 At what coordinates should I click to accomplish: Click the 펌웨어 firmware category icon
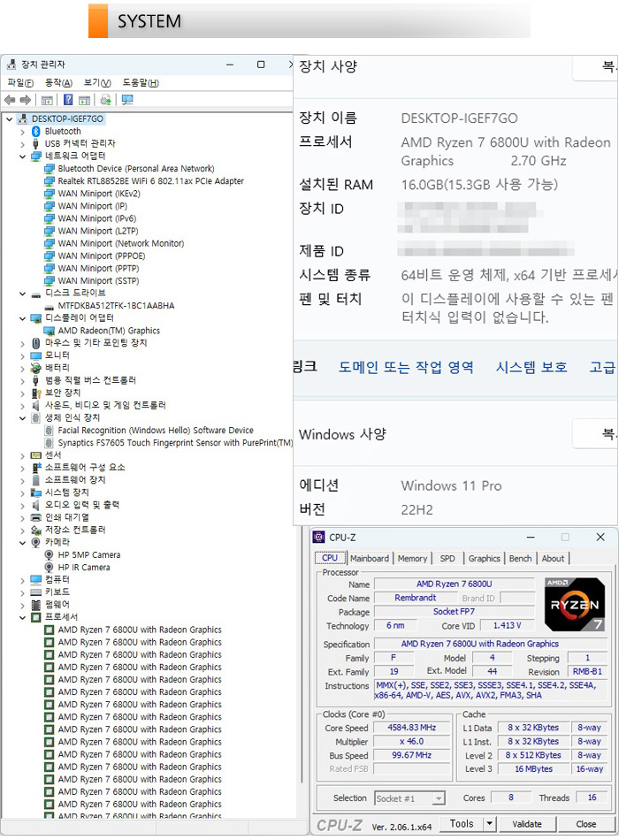pyautogui.click(x=36, y=605)
